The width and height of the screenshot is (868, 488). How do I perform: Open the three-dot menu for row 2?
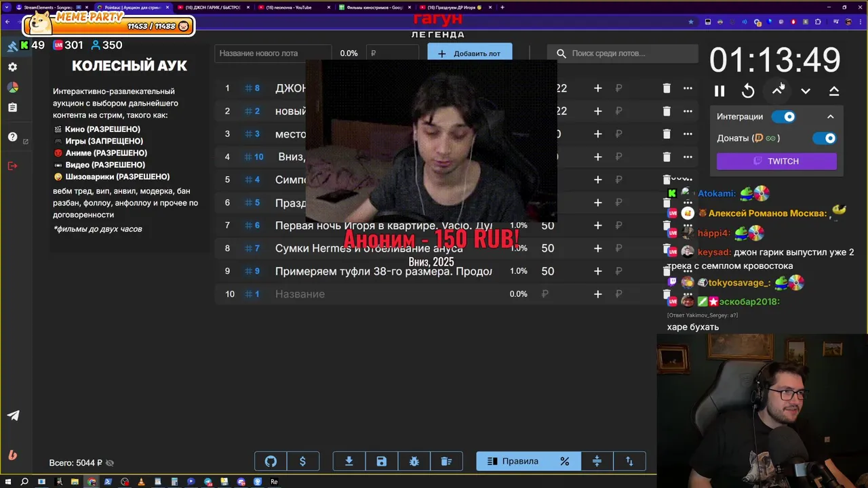pyautogui.click(x=688, y=111)
